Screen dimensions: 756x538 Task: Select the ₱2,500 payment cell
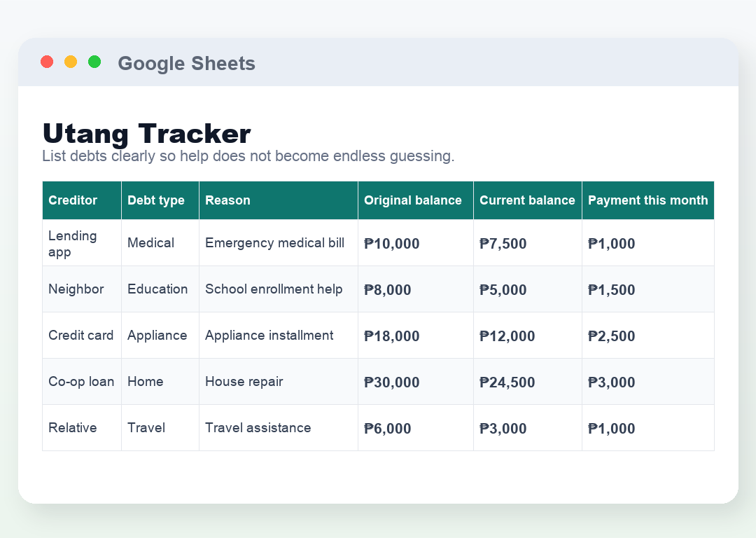pos(648,336)
